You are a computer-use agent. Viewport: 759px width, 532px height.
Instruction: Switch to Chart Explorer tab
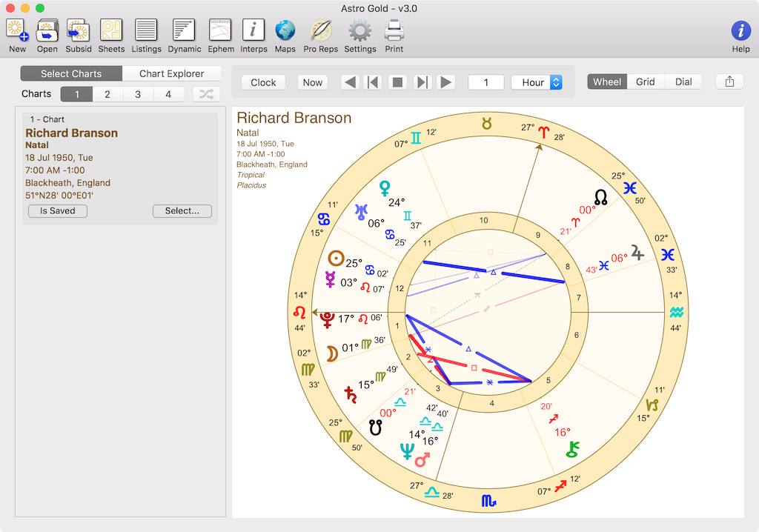pyautogui.click(x=171, y=73)
